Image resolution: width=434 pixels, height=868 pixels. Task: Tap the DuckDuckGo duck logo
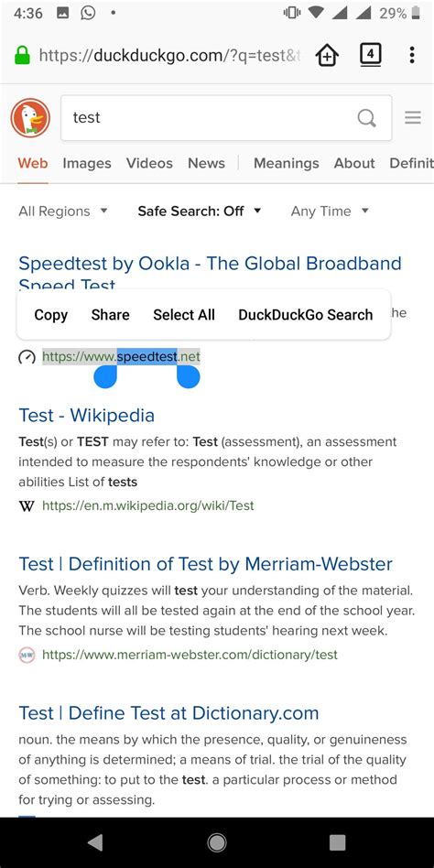(30, 118)
